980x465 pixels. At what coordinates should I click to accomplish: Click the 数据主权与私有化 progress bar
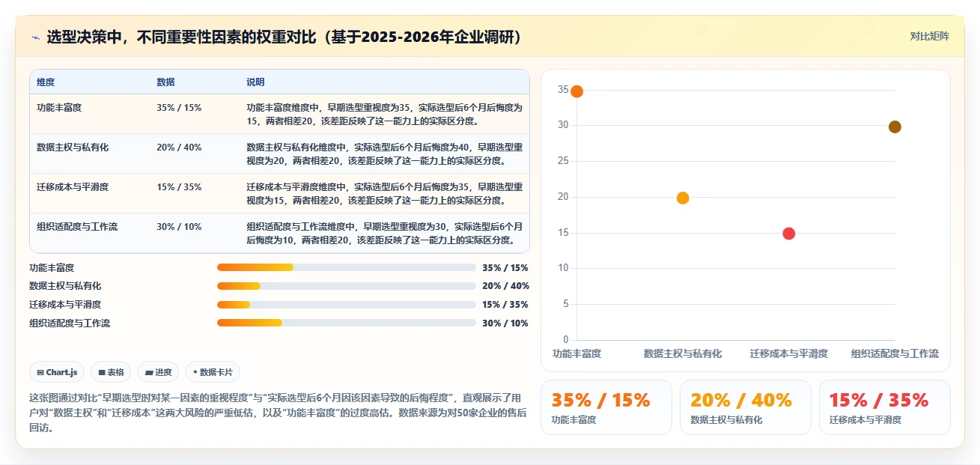coord(347,286)
